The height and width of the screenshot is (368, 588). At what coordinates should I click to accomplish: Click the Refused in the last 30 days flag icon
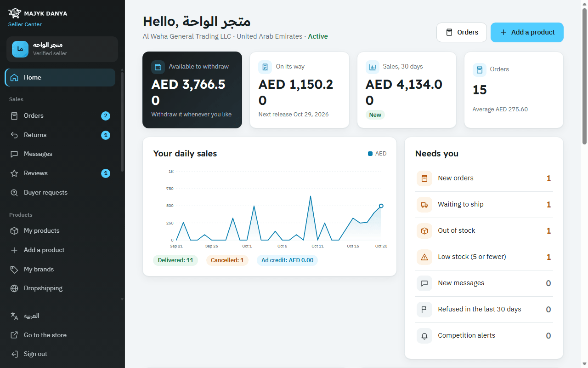click(x=424, y=310)
